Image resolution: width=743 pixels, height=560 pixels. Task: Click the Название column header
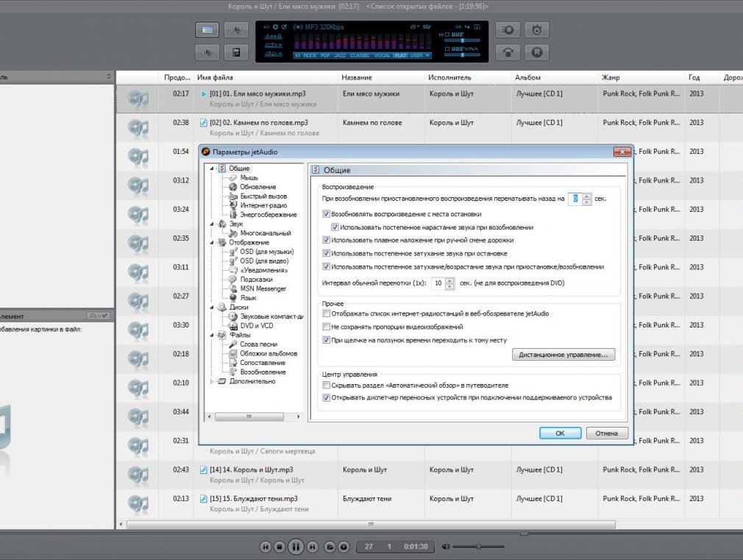(381, 77)
